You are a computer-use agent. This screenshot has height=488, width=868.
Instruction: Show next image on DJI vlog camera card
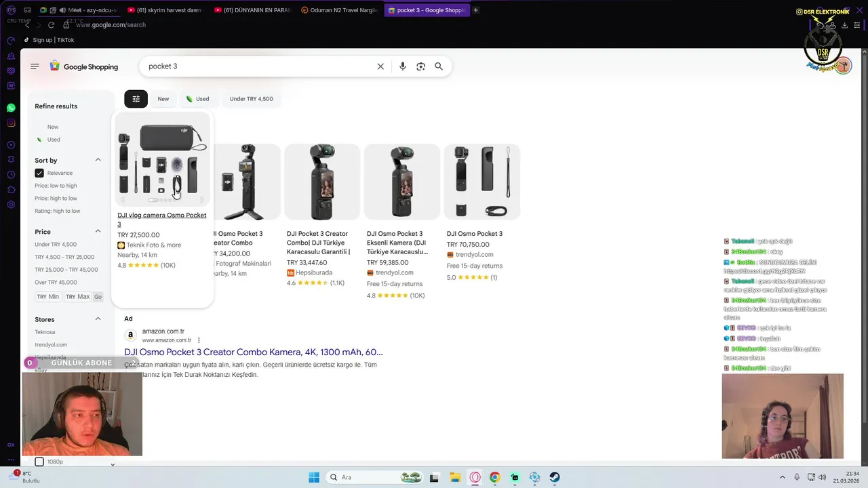click(x=201, y=200)
